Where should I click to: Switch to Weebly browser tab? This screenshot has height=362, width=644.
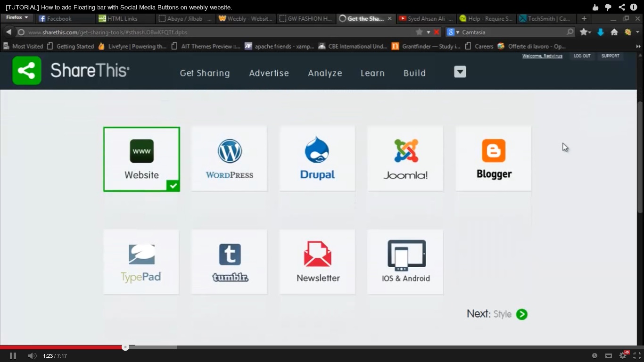(245, 18)
